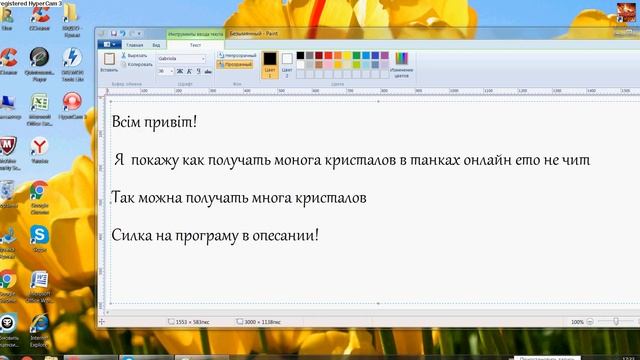
Task: Switch to the Вид ribbon tab
Action: tap(156, 45)
